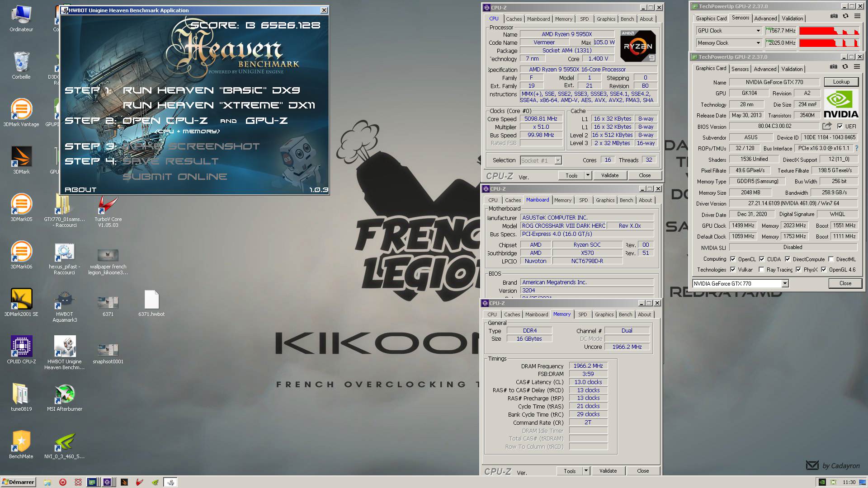Image resolution: width=868 pixels, height=488 pixels.
Task: Open Validation tab in GPU-Z Sensors window
Action: 793,19
